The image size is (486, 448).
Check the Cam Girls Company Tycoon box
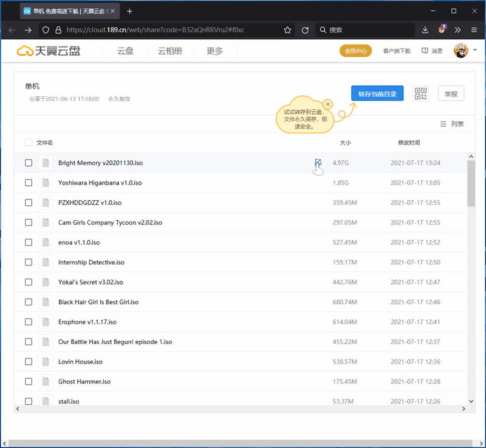pos(28,222)
